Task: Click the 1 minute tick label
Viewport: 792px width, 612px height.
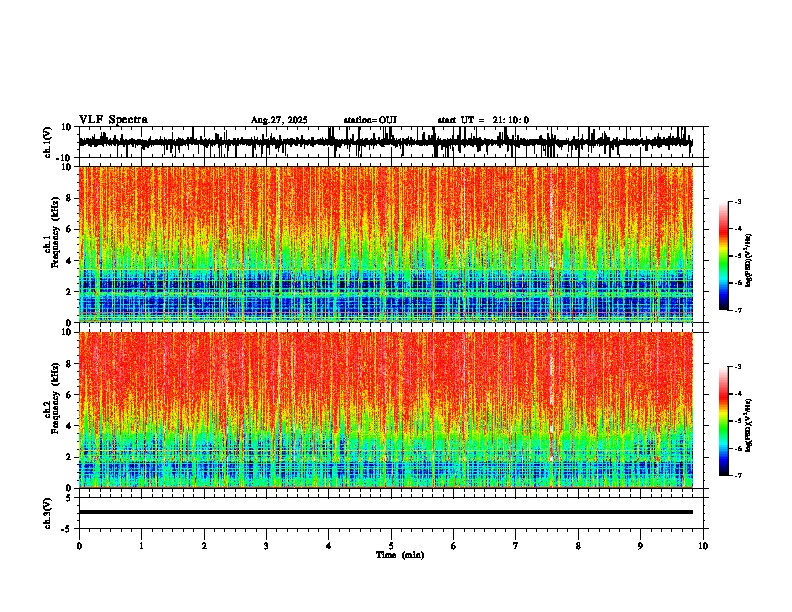Action: 141,546
